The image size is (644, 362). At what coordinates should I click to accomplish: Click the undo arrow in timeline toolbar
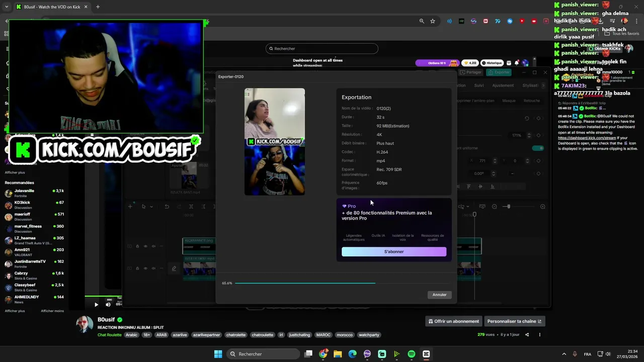pyautogui.click(x=167, y=207)
